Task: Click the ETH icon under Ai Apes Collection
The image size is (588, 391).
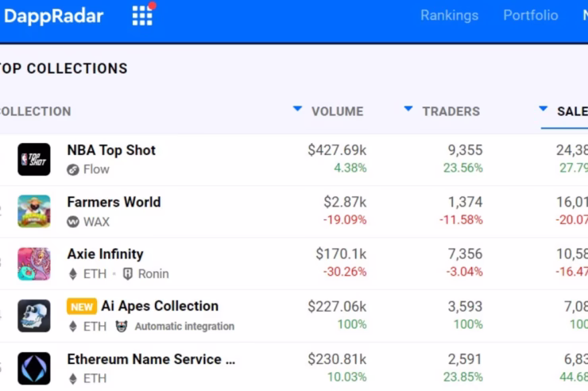Action: 73,327
